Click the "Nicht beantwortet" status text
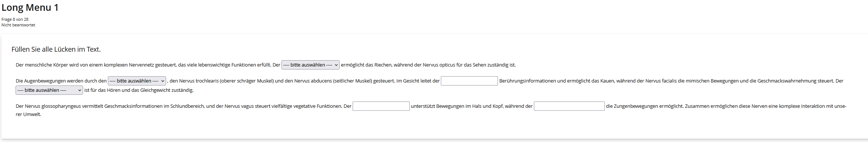The image size is (868, 142). 18,25
